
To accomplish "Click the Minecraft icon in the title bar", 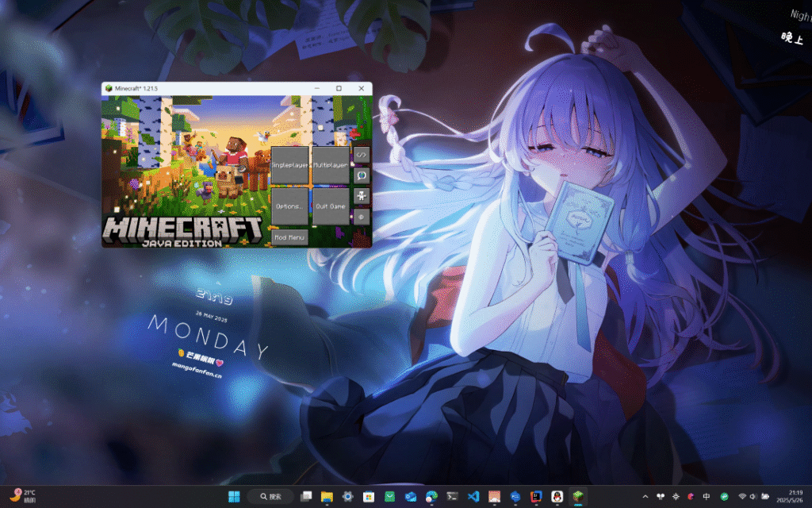I will 109,88.
